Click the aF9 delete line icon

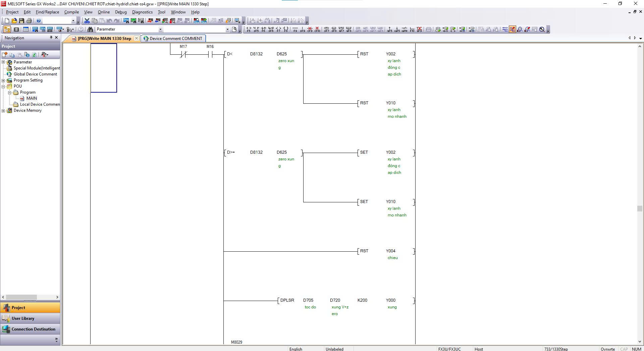419,30
